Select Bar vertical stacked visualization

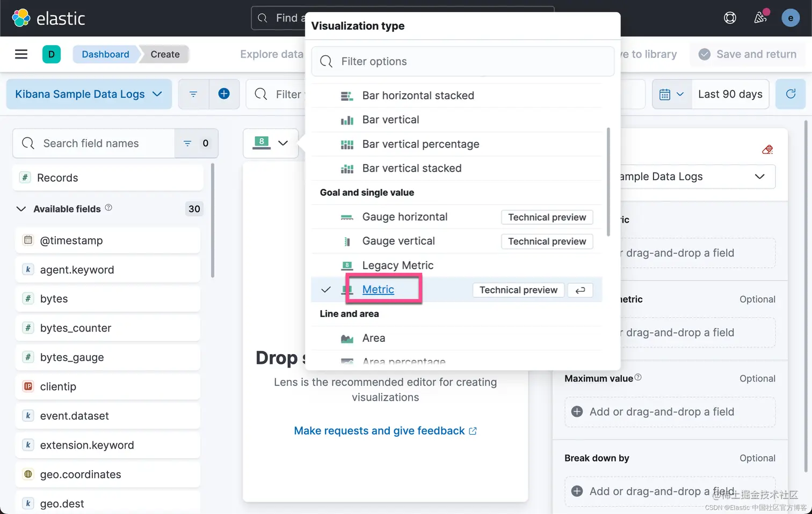pos(457,168)
